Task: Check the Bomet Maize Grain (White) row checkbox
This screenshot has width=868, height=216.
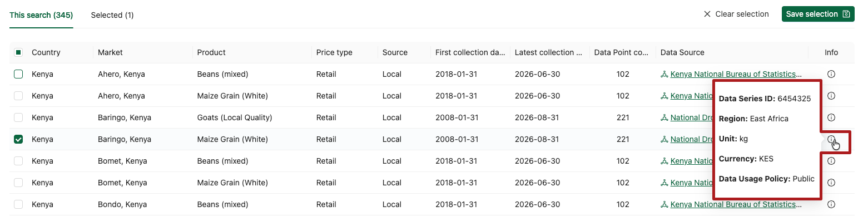Action: pyautogui.click(x=18, y=183)
